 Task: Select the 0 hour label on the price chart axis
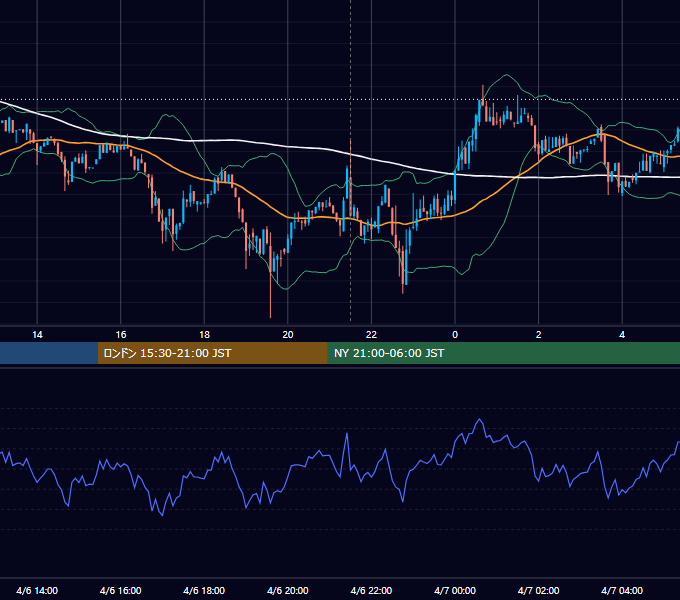(455, 335)
